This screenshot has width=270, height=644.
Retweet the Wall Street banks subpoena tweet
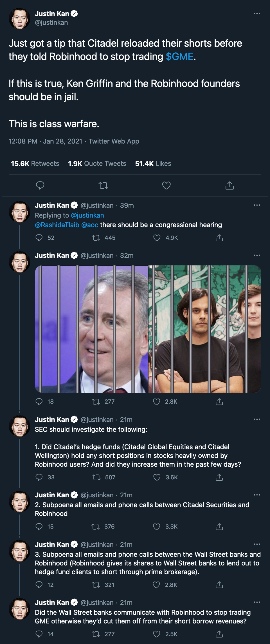tap(96, 585)
